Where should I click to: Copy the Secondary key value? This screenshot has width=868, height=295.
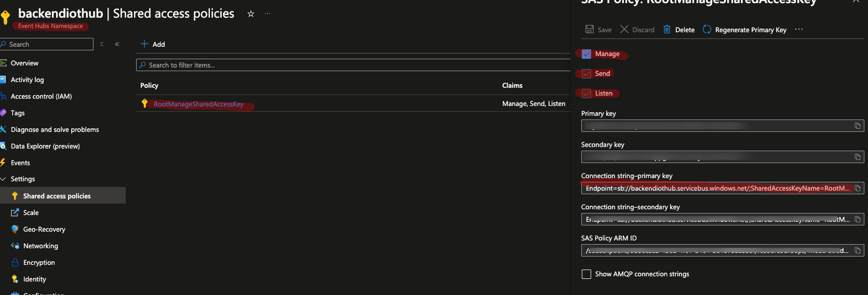point(858,157)
